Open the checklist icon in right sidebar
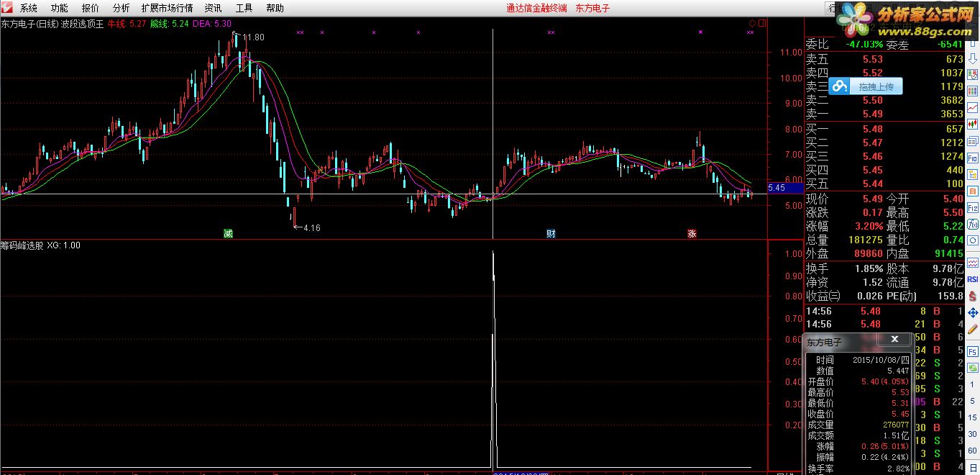The height and width of the screenshot is (475, 980). (x=972, y=74)
